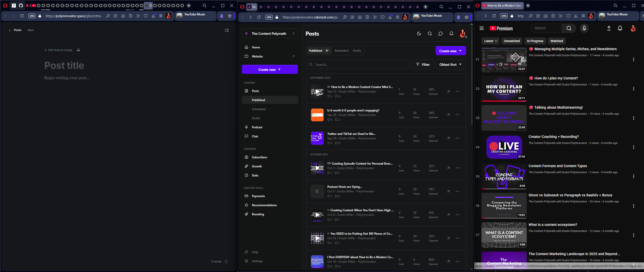Image resolution: width=644 pixels, height=272 pixels.
Task: Click the Substack page vertical scrollbar
Action: [472, 76]
